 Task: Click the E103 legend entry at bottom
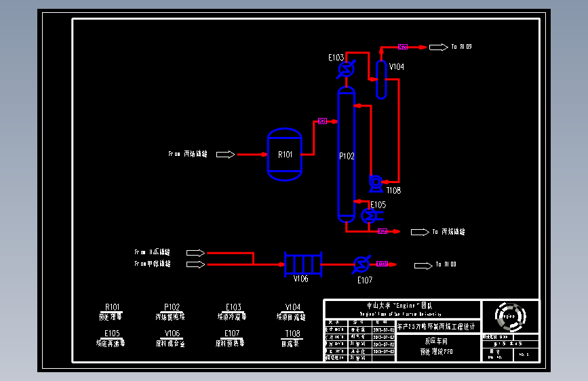[232, 312]
